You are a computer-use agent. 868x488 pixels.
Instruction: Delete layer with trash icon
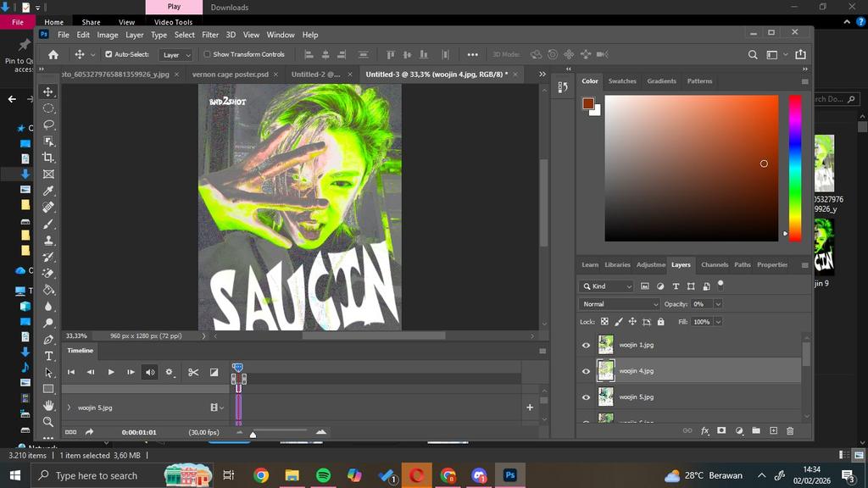[x=790, y=430]
